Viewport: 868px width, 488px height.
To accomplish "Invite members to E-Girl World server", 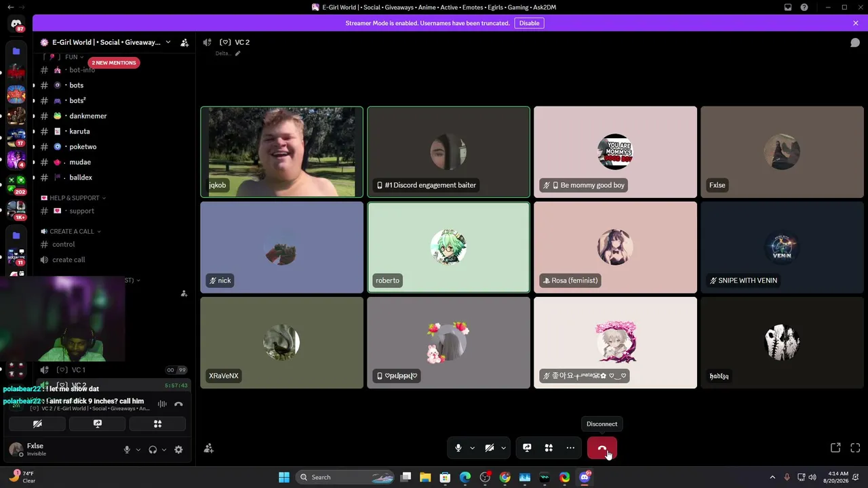I will pos(184,42).
